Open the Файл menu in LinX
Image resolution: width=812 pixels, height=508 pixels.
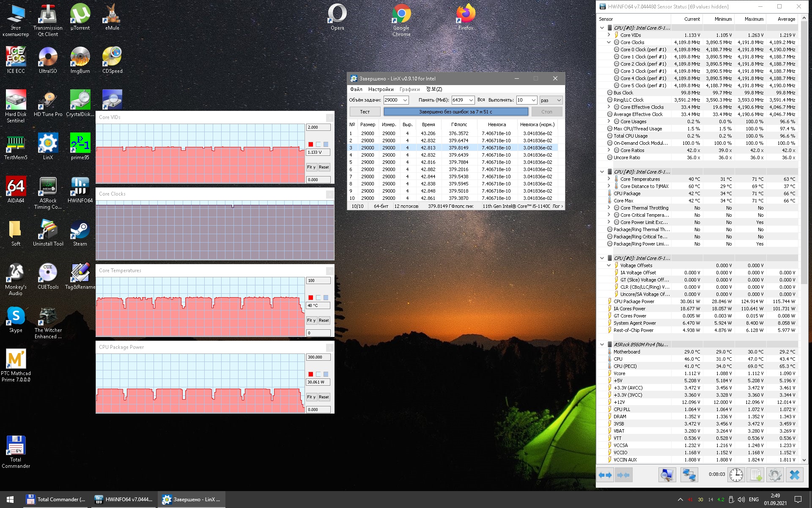pos(356,89)
